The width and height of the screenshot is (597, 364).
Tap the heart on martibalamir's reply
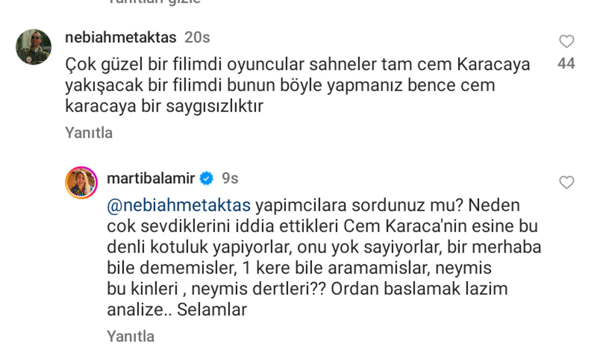566,182
